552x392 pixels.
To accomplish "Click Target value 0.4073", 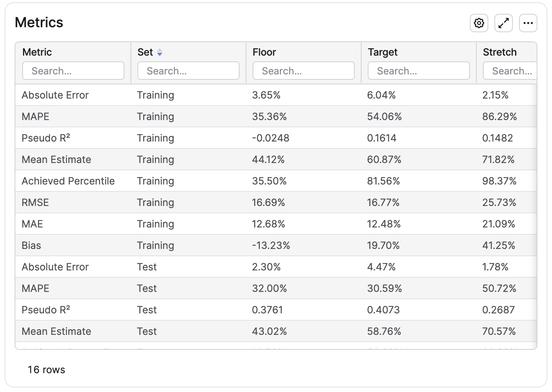I will click(x=383, y=310).
